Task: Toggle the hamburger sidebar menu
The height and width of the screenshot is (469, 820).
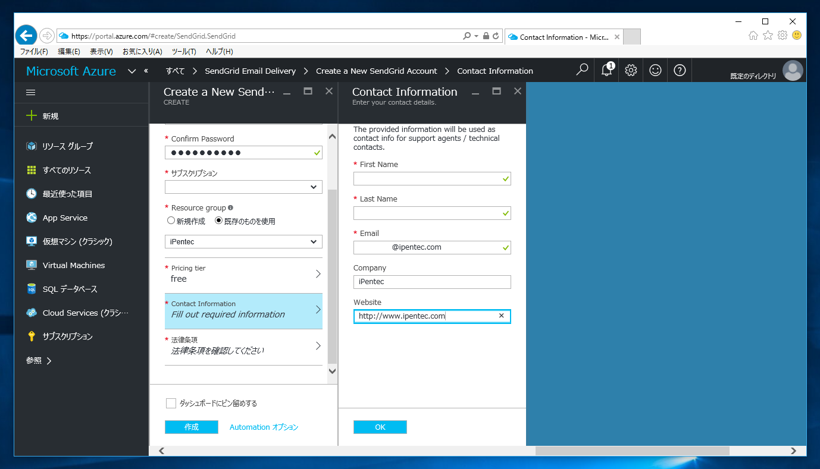Action: (31, 93)
